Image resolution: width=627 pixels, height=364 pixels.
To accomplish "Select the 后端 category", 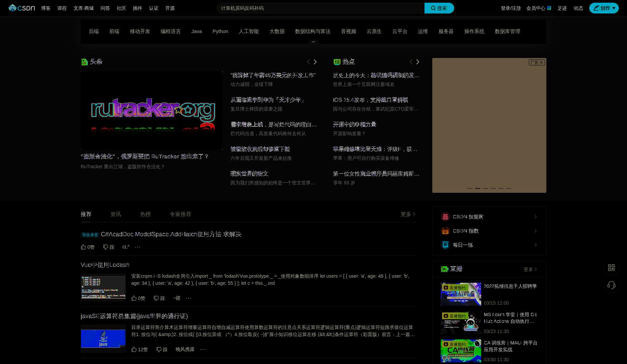I will [x=94, y=31].
